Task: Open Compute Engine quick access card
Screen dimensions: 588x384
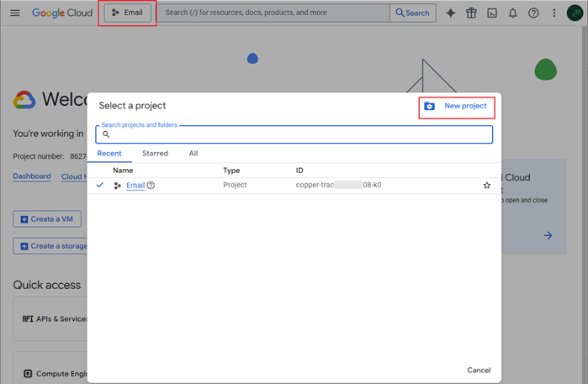Action: tap(50, 368)
